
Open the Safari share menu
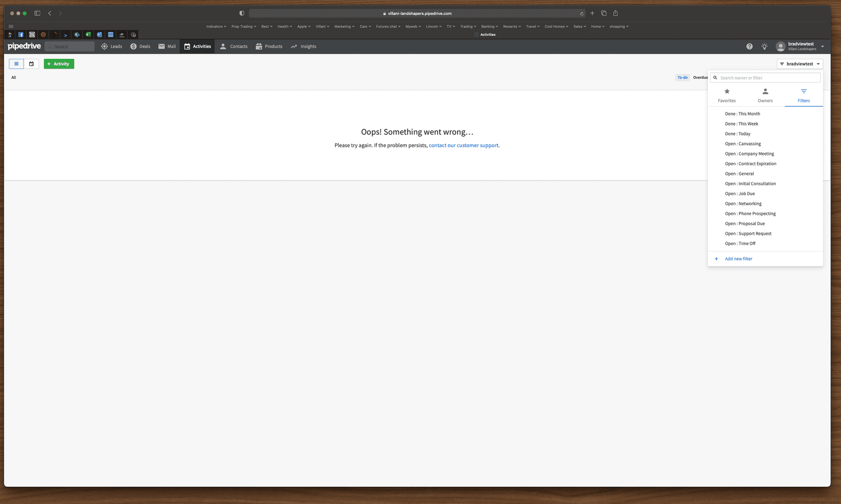pos(615,13)
